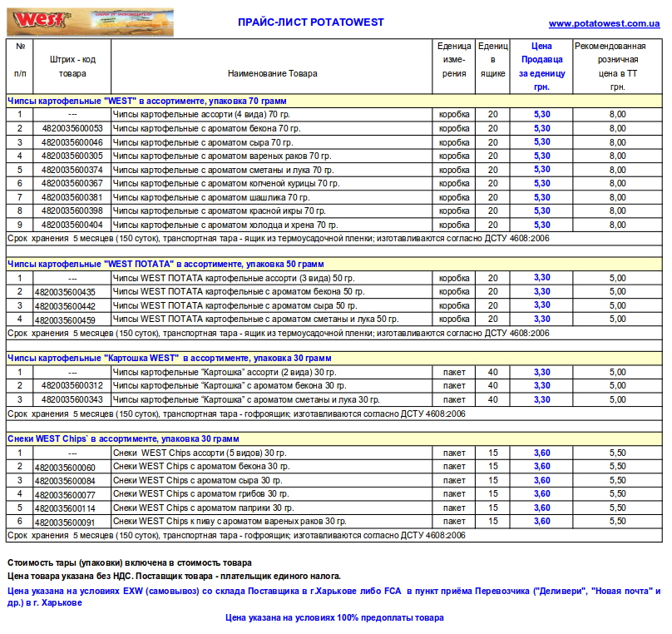Click barcode 4820035600091
Image resolution: width=672 pixels, height=634 pixels.
(x=65, y=523)
